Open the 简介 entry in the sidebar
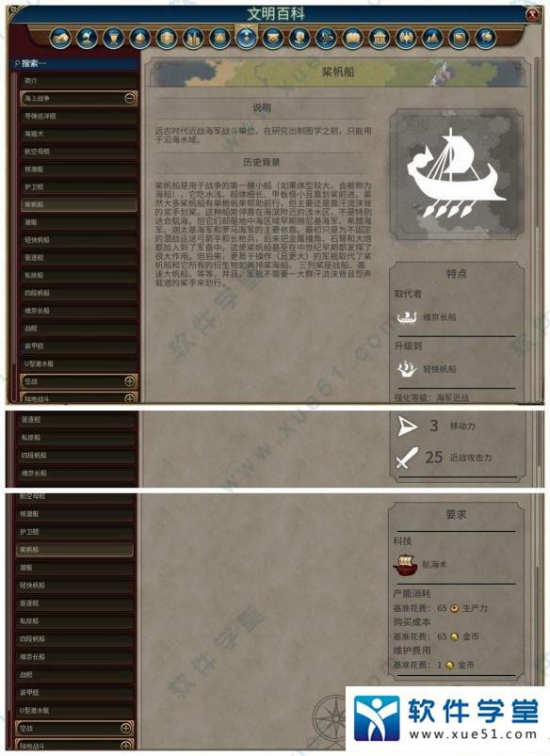 click(79, 81)
